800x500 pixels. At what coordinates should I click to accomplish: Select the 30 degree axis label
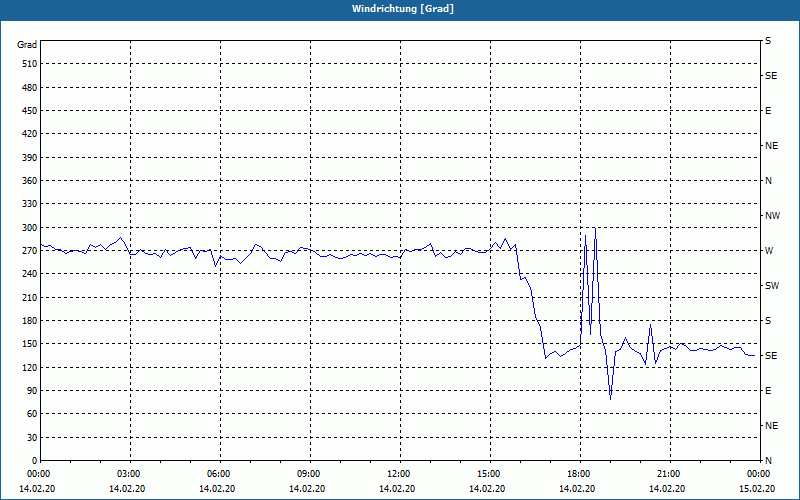[32, 438]
